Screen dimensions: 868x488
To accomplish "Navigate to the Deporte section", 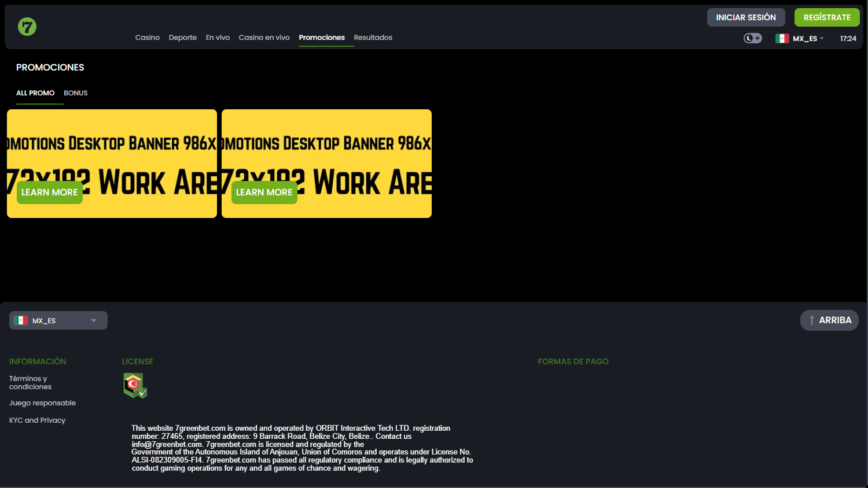I will pyautogui.click(x=183, y=37).
